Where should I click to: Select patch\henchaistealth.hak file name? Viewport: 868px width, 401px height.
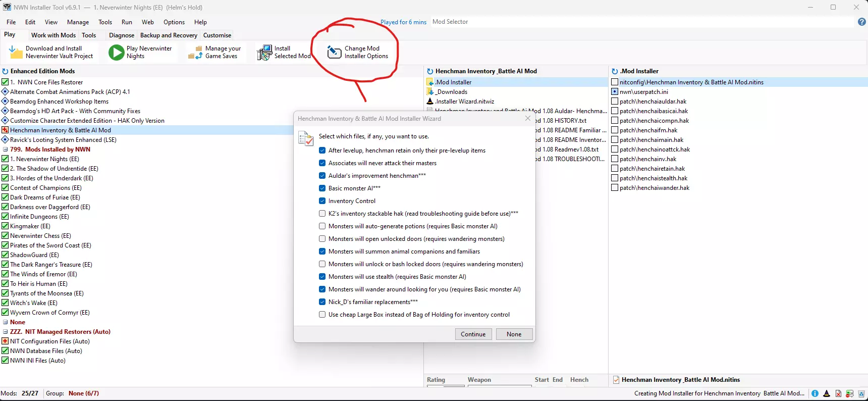point(654,178)
